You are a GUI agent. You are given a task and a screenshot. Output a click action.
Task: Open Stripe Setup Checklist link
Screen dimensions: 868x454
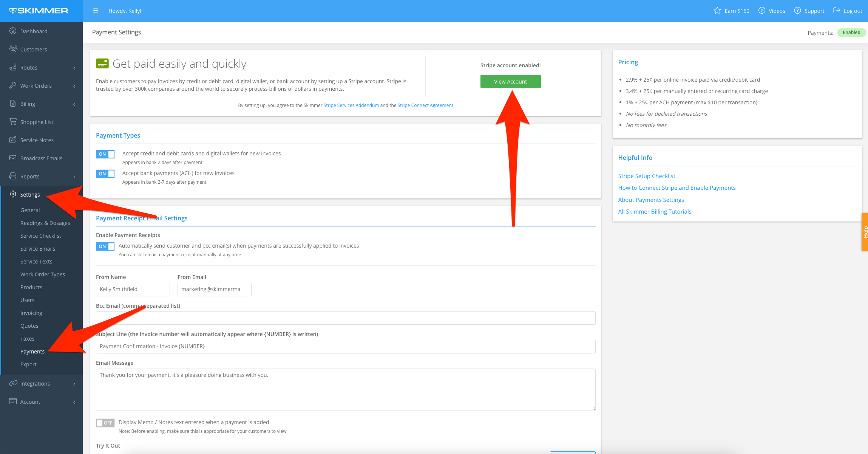646,176
